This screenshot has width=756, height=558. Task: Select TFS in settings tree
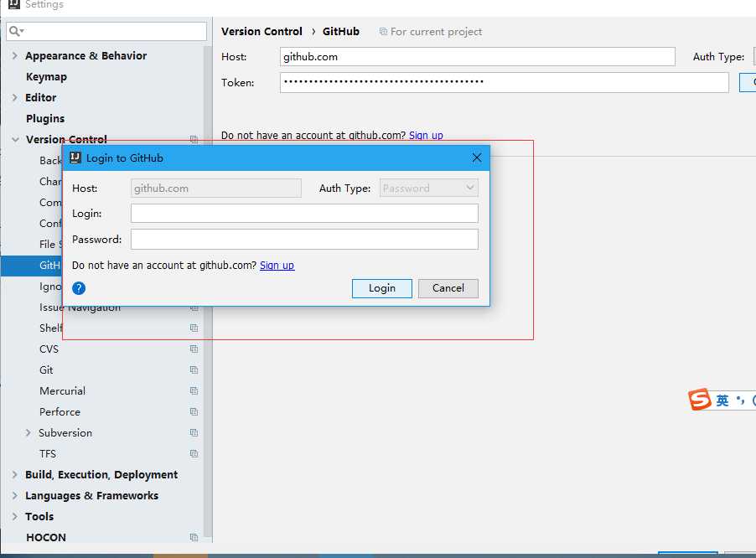(x=48, y=454)
